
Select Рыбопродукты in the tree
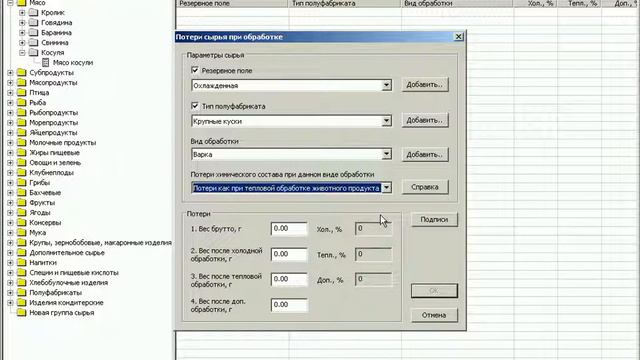coord(53,113)
